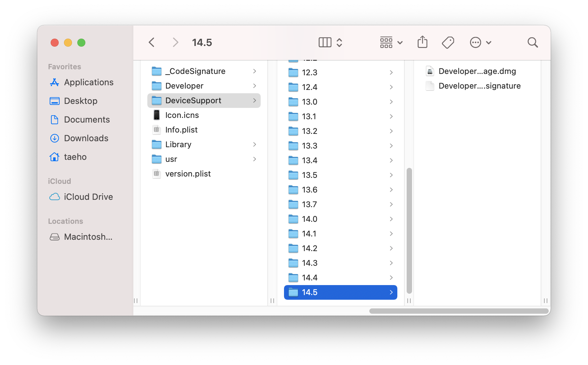Click the Locations sidebar heading
588x365 pixels.
click(66, 221)
